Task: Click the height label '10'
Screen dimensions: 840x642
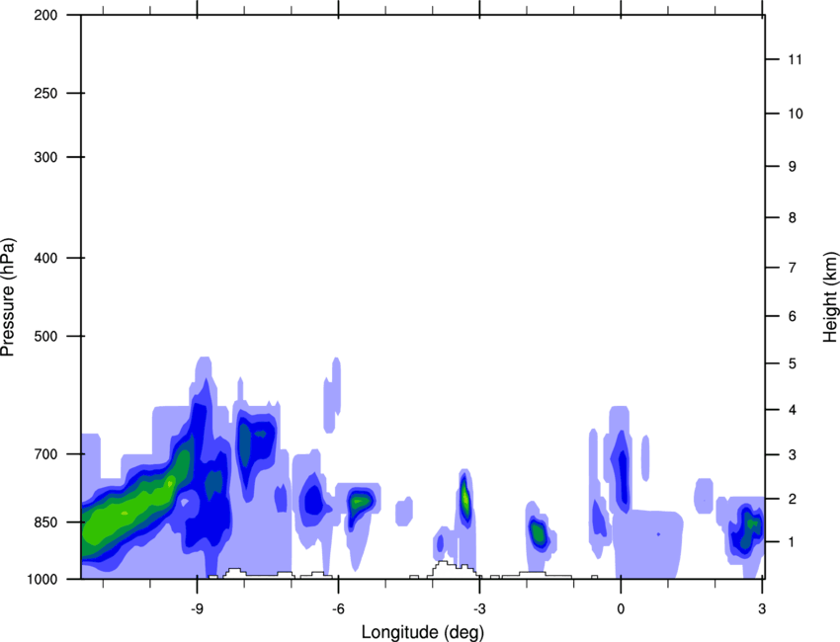Action: pyautogui.click(x=796, y=114)
